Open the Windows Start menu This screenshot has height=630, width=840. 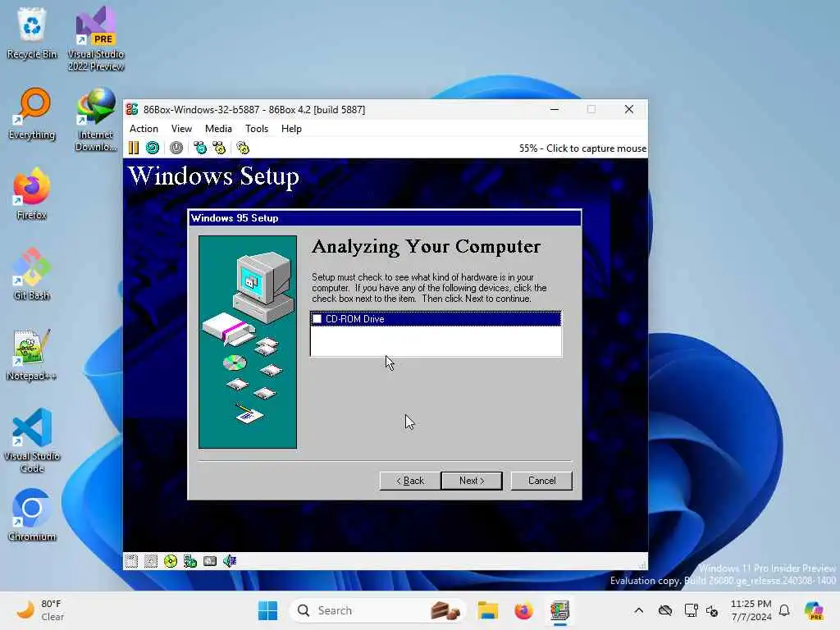coord(268,610)
